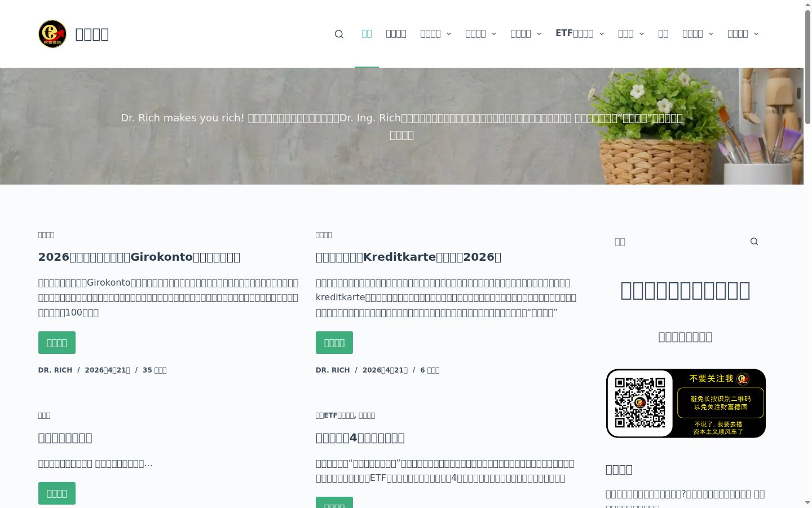Open the article title containing Girokonto

[x=139, y=257]
